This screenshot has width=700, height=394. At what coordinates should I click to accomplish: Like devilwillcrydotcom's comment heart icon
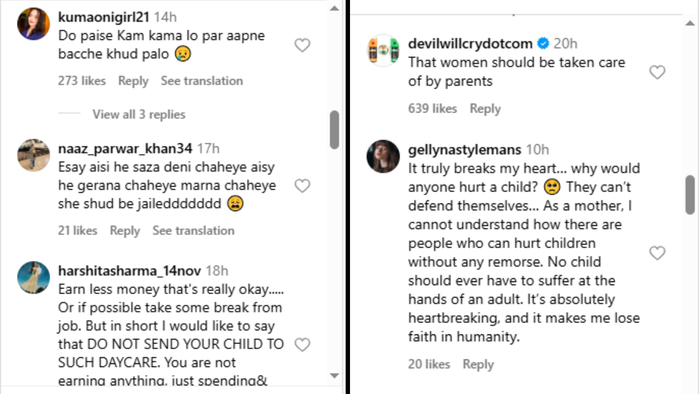657,72
